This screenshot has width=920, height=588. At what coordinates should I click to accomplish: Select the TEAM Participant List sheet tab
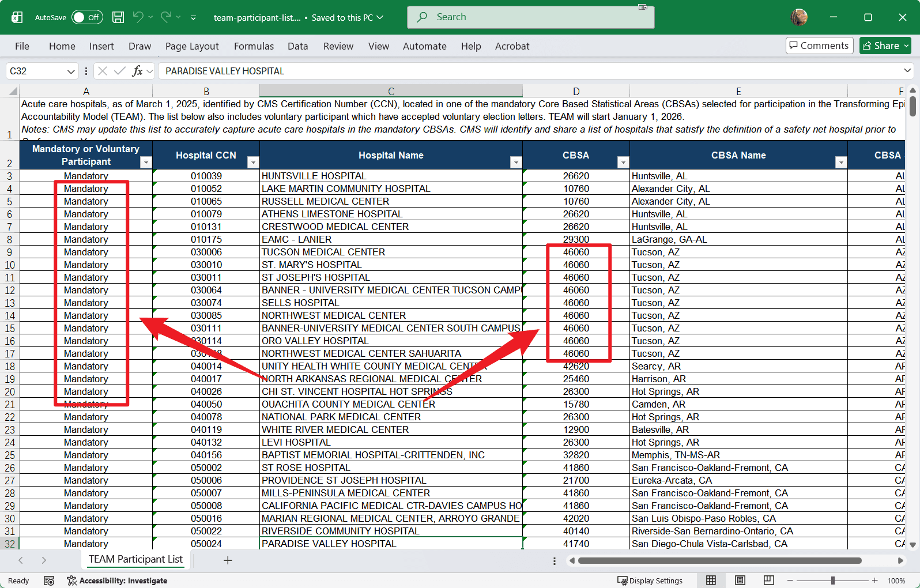click(135, 560)
